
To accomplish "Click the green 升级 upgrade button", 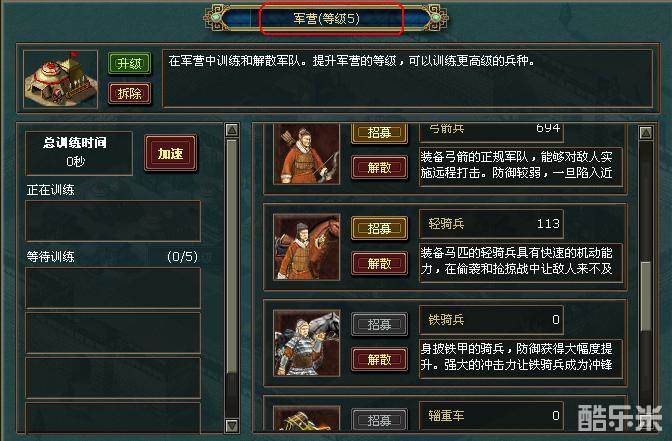I will point(129,64).
